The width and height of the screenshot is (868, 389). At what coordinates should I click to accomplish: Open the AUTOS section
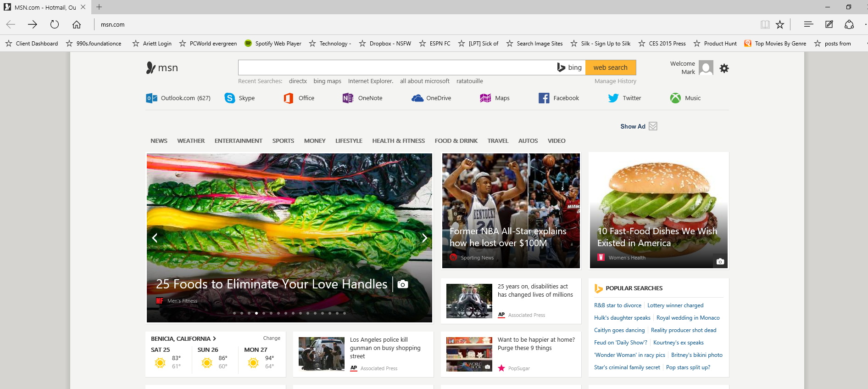(528, 141)
